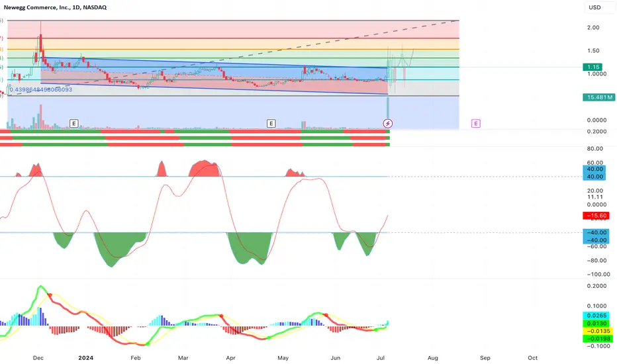Click the cyan 0.0265 histogram value label

point(596,316)
